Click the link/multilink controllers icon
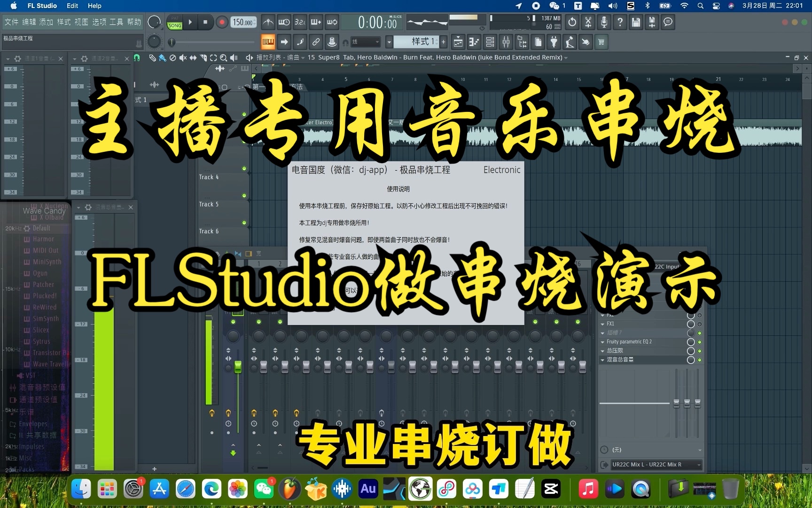The height and width of the screenshot is (508, 812). (x=316, y=42)
